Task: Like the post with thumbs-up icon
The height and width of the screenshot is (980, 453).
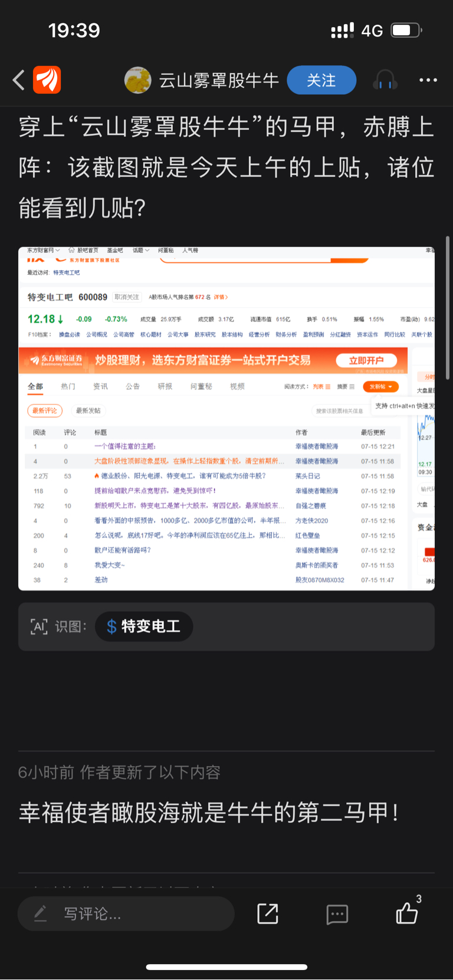Action: click(x=407, y=913)
